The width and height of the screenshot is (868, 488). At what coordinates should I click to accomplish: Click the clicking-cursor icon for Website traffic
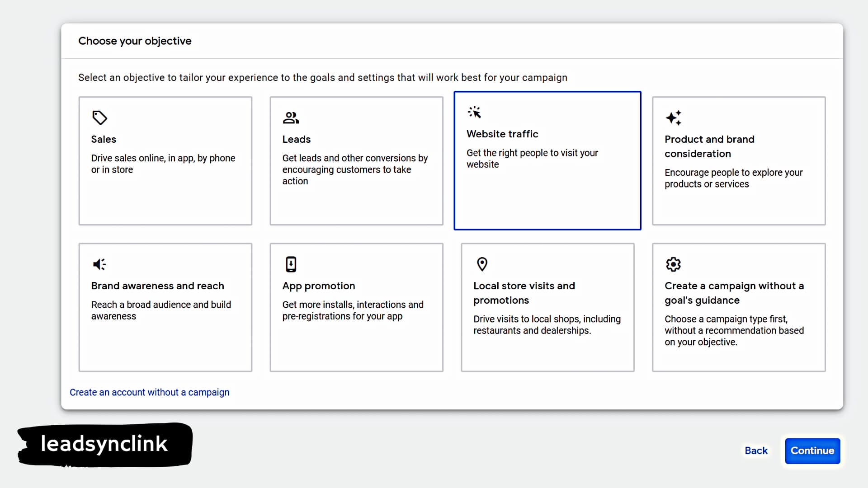[474, 112]
